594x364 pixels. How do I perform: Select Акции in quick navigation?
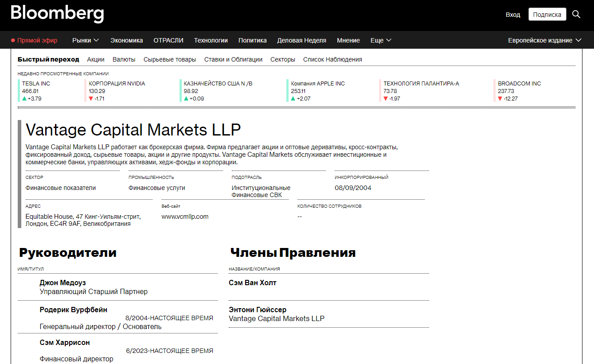[x=96, y=59]
